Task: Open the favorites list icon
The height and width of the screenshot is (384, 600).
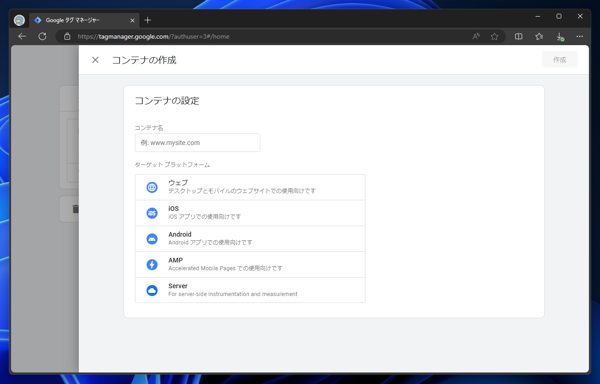Action: [539, 36]
